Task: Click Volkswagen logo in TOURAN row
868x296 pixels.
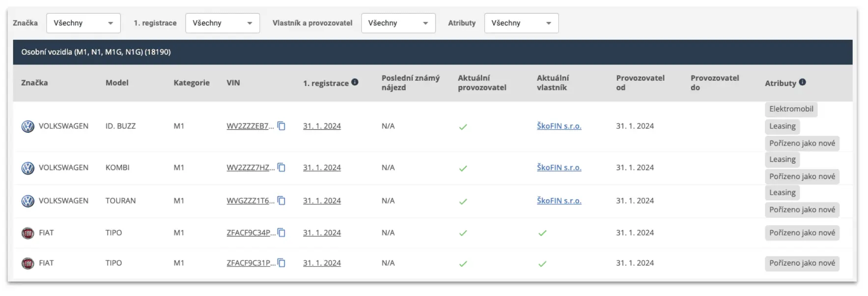Action: click(28, 201)
